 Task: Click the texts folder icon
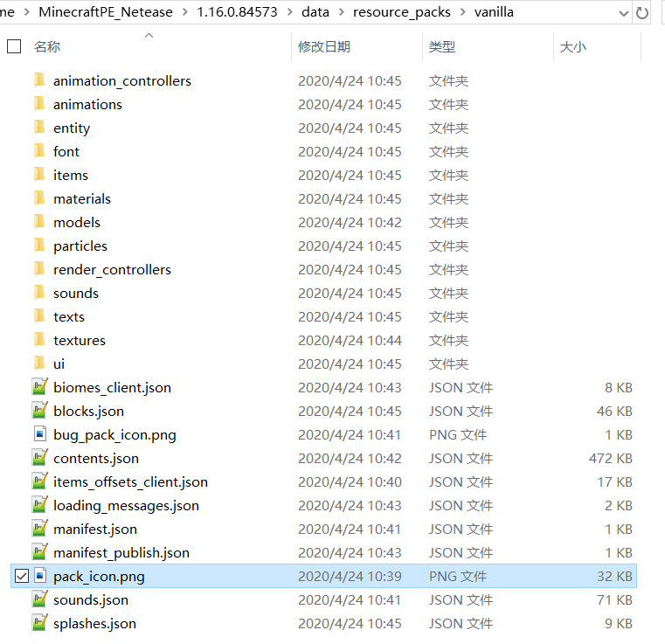coord(39,316)
